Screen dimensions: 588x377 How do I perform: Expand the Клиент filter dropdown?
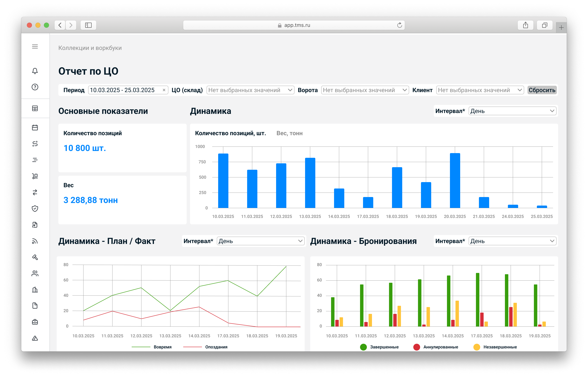pos(480,90)
